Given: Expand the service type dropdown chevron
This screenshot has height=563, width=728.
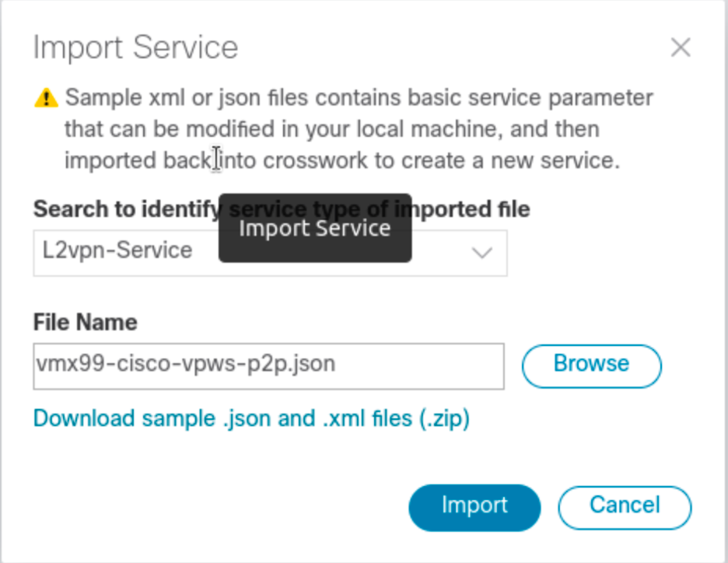Looking at the screenshot, I should click(482, 253).
